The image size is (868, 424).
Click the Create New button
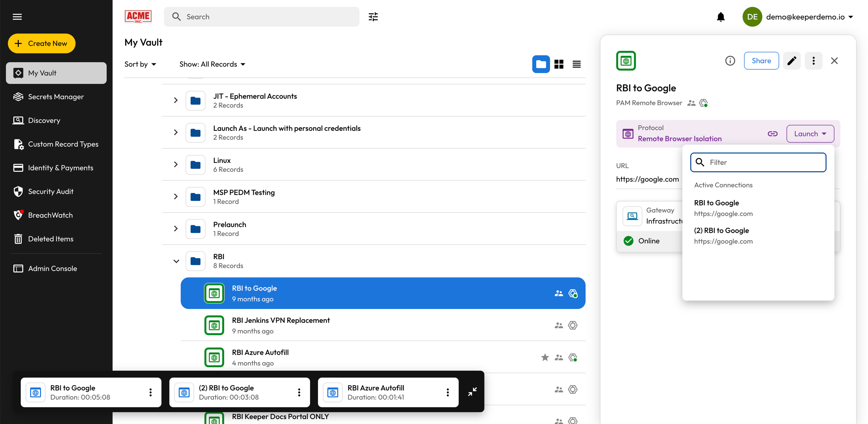pos(41,43)
